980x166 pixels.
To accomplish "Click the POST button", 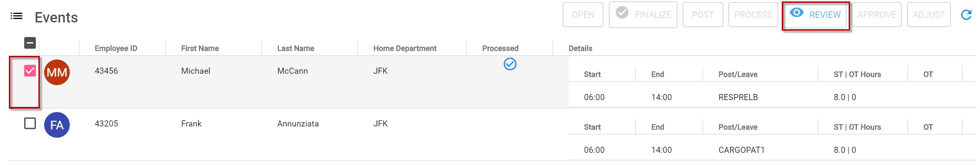I will 703,15.
